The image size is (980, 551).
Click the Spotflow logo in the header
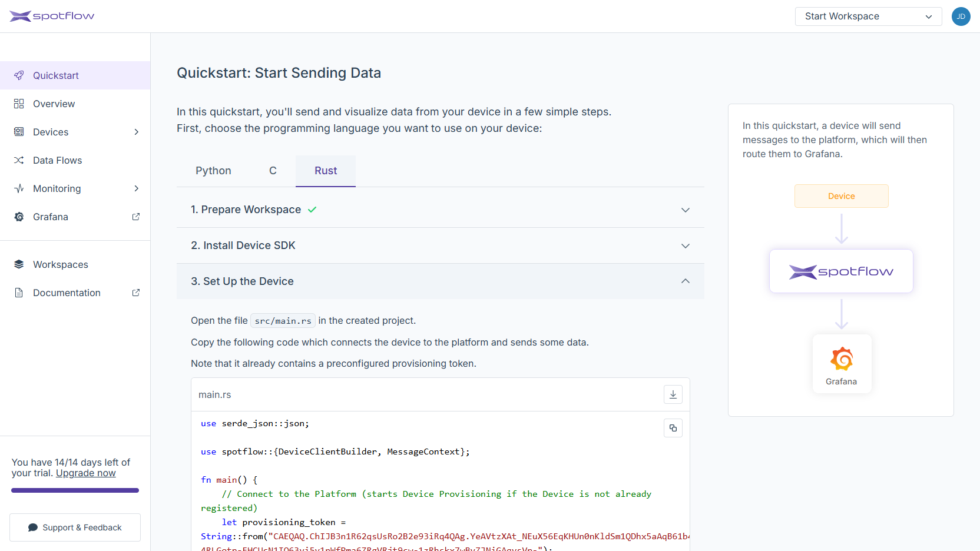[52, 16]
